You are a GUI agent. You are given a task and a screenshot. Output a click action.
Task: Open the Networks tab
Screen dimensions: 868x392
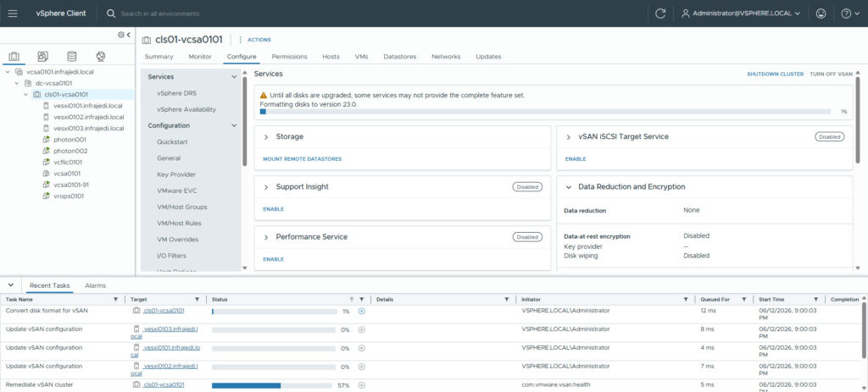(446, 57)
